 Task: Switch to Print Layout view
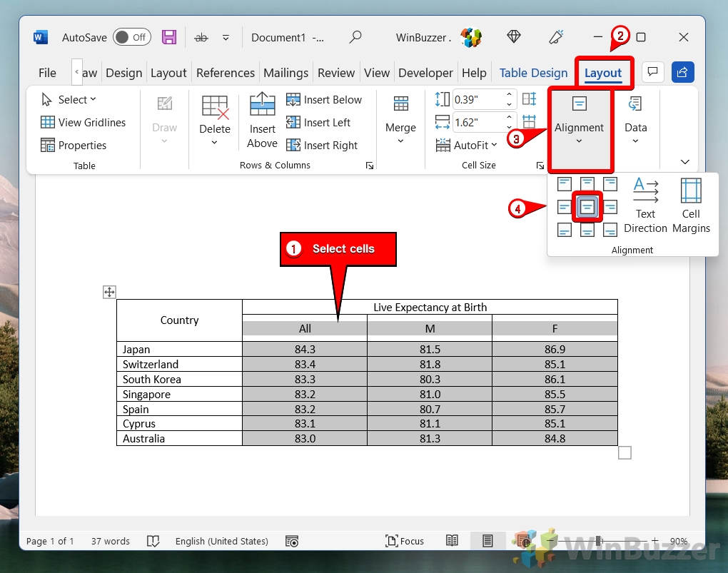tap(487, 541)
